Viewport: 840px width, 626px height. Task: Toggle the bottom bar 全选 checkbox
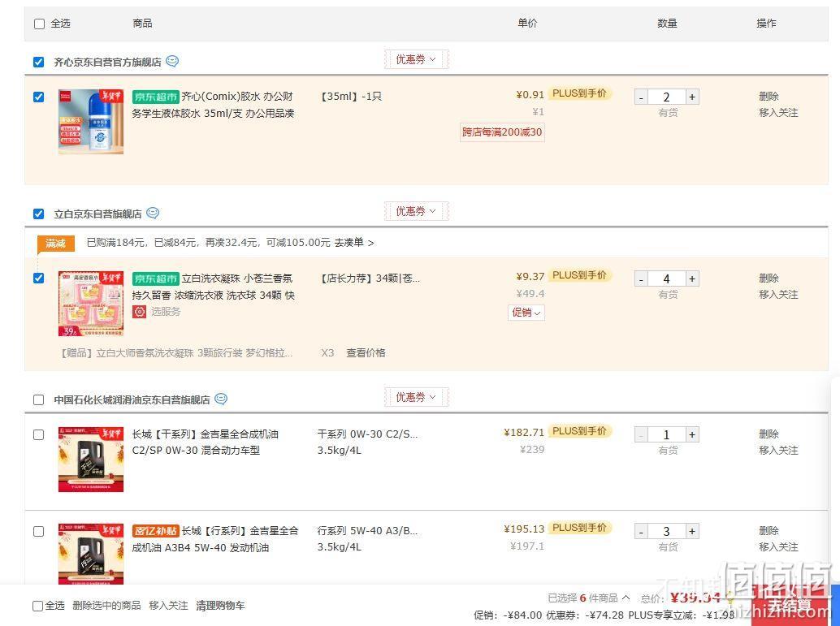coord(37,606)
